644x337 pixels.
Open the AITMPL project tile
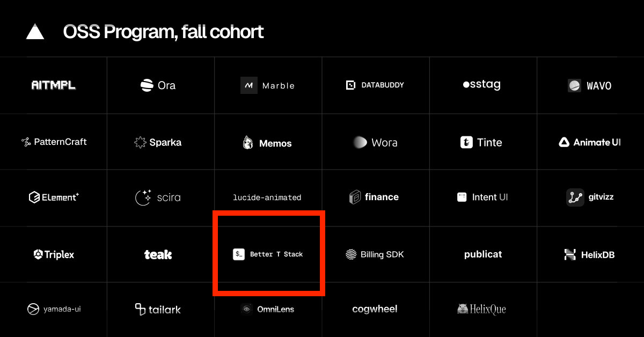click(53, 85)
